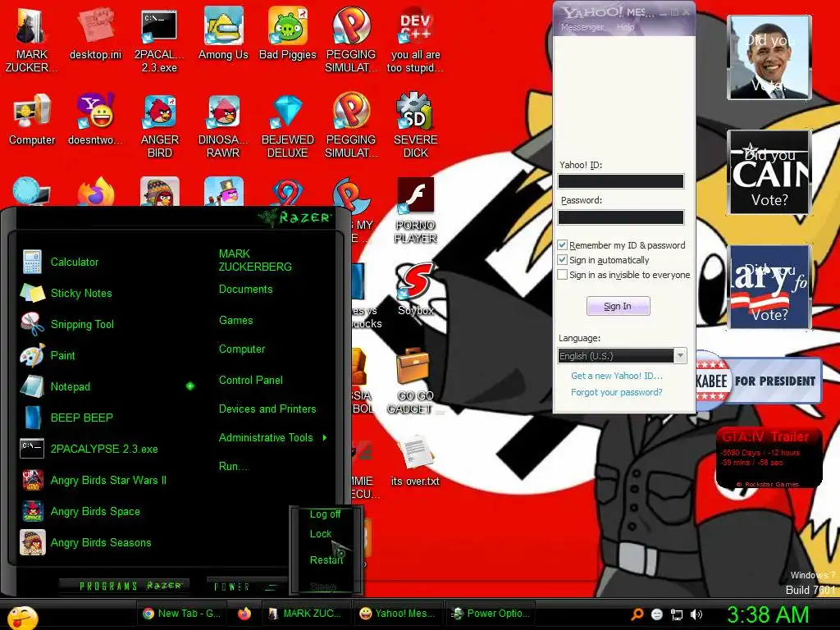
Task: Click the Sign In button
Action: [x=619, y=306]
